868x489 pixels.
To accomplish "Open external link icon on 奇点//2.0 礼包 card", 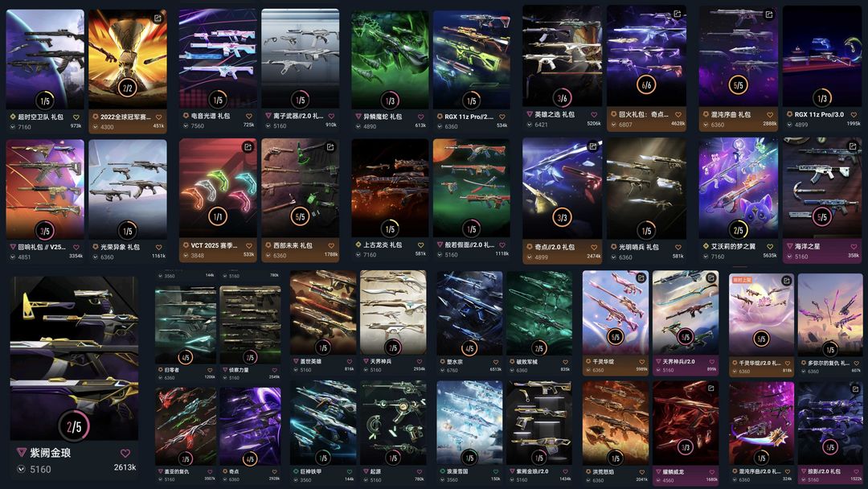I will click(593, 146).
